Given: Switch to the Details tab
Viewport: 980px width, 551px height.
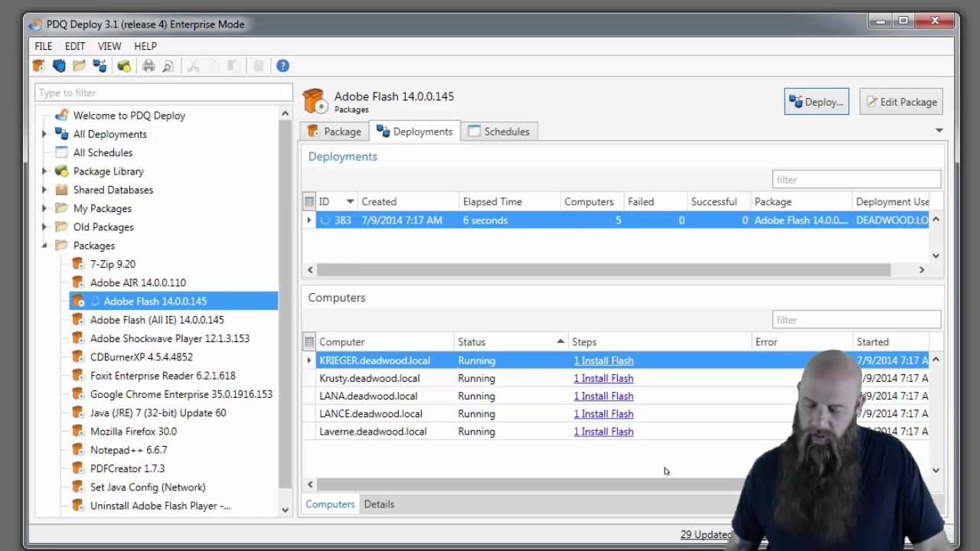Looking at the screenshot, I should (x=379, y=504).
